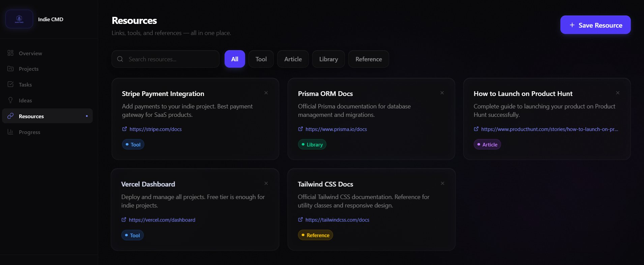The height and width of the screenshot is (265, 644).
Task: Click external link icon beside producthunt.com URL
Action: click(x=476, y=129)
